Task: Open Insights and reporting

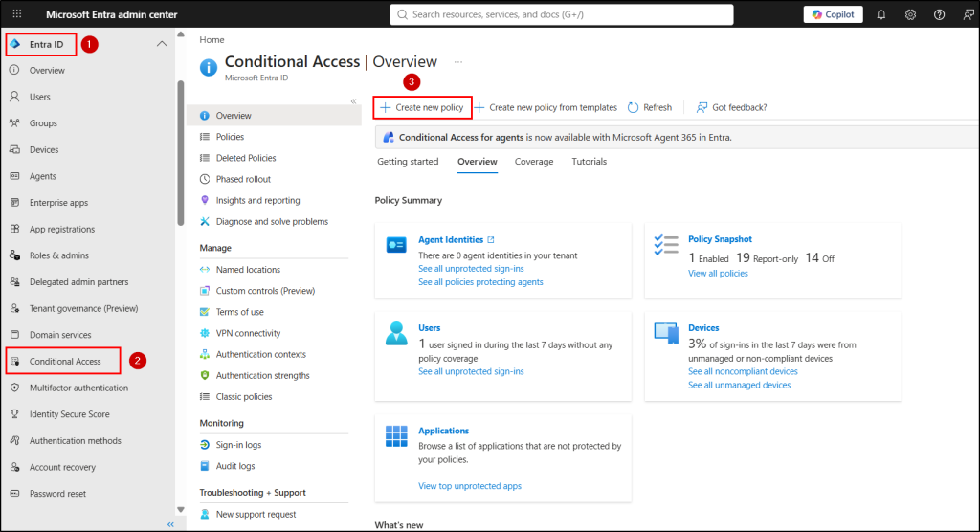Action: [257, 201]
